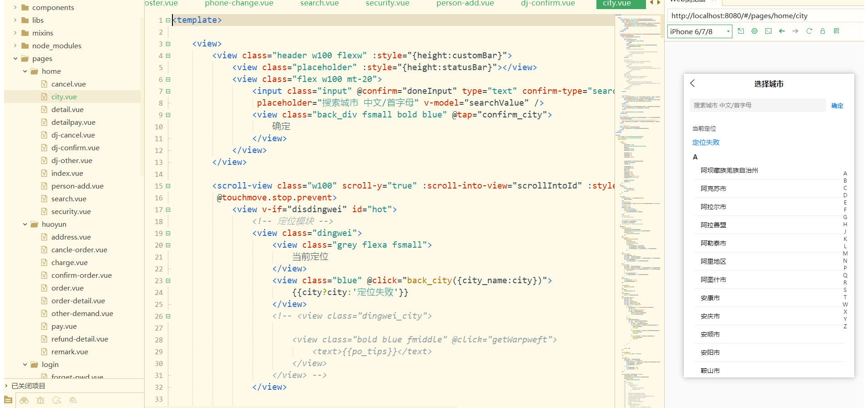This screenshot has height=408, width=868.
Task: Toggle the address lock icon
Action: click(x=823, y=31)
